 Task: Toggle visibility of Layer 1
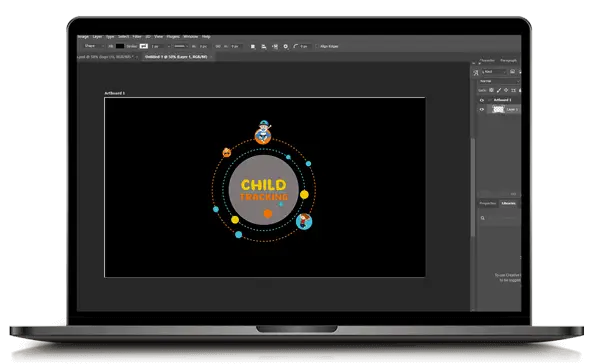click(482, 109)
